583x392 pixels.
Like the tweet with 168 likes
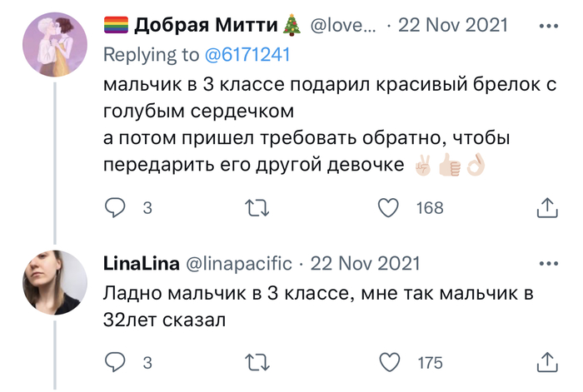tap(389, 208)
